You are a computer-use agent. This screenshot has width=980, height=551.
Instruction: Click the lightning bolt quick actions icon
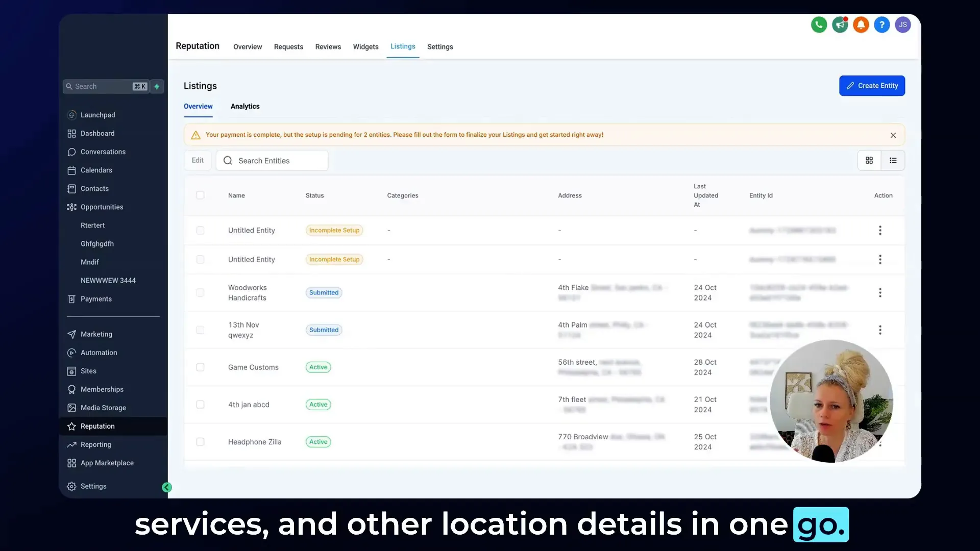[x=157, y=86]
